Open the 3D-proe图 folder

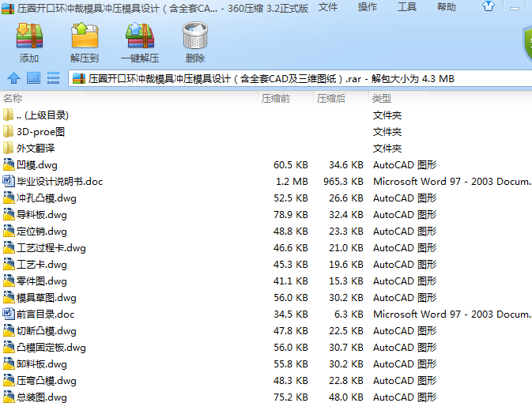[41, 132]
